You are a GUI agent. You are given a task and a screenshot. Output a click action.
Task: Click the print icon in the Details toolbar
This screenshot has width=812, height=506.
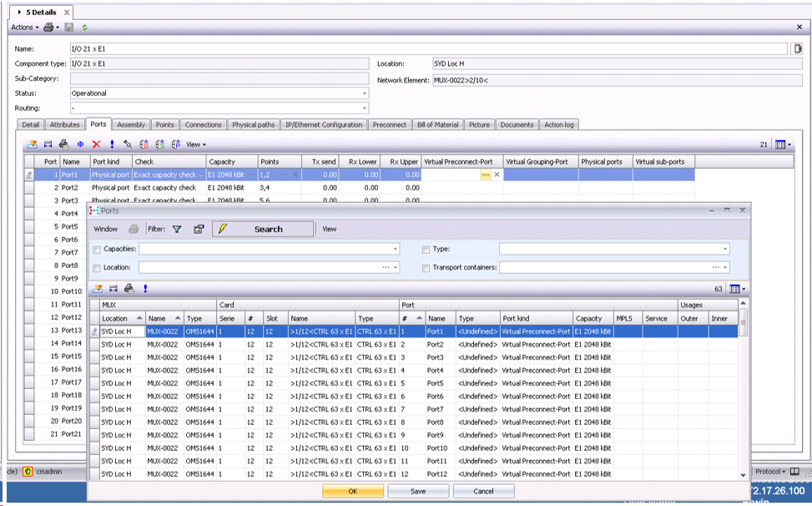coord(48,27)
